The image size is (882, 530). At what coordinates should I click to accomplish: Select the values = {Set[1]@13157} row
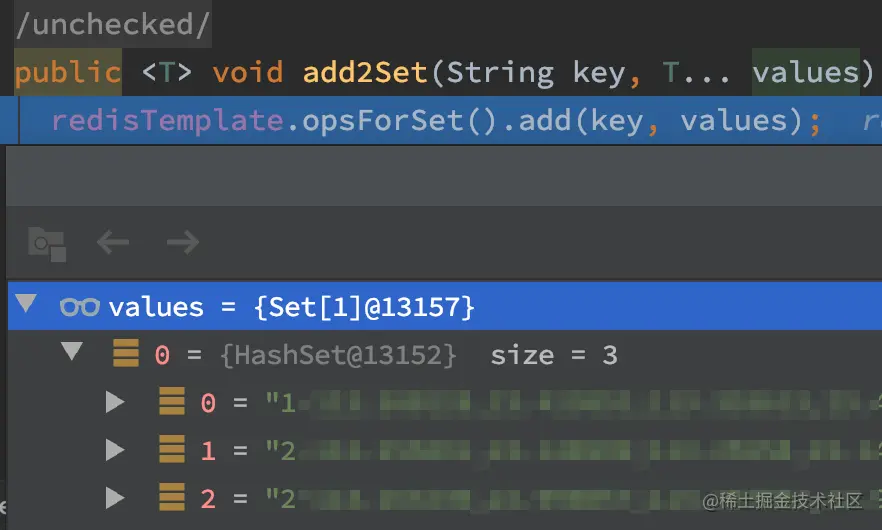point(445,306)
